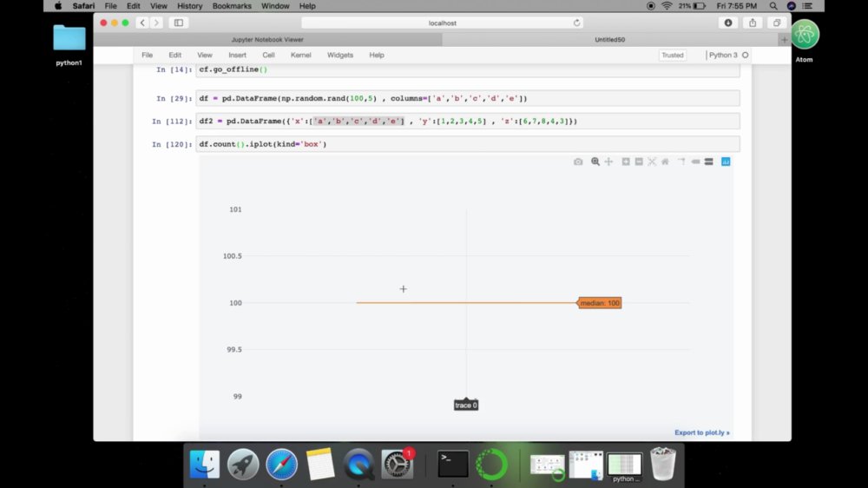Open Spotlight search in menu bar
The image size is (868, 488).
773,6
